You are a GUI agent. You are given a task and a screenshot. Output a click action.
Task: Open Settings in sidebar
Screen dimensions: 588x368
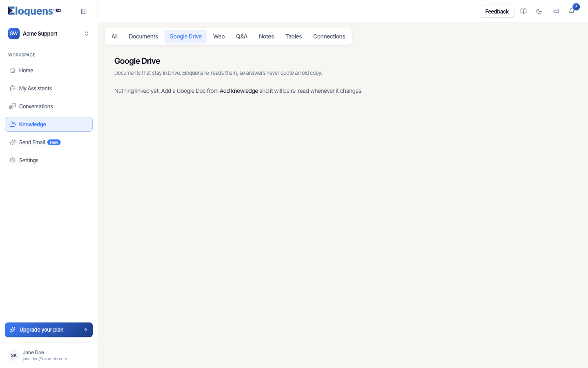49,160
